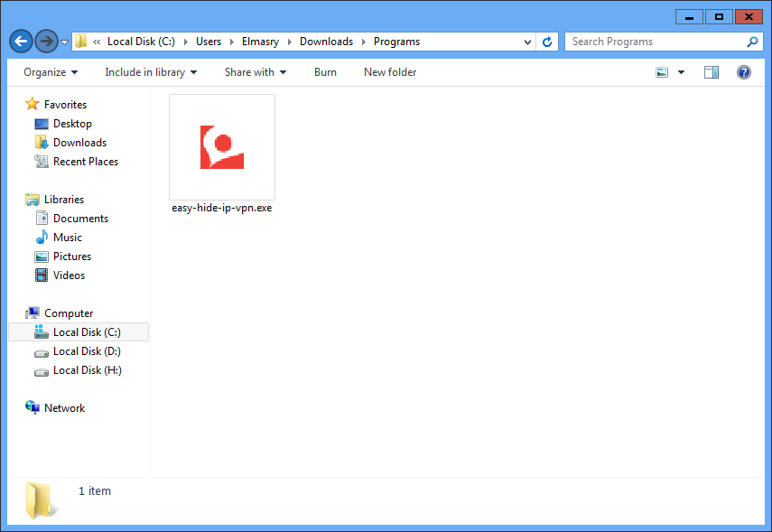Image resolution: width=772 pixels, height=532 pixels.
Task: Click the Favorites star icon
Action: [x=32, y=104]
